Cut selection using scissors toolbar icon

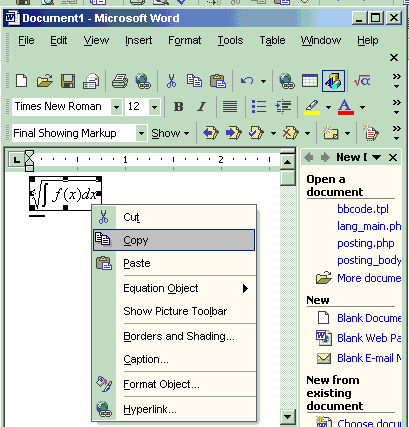coord(171,81)
